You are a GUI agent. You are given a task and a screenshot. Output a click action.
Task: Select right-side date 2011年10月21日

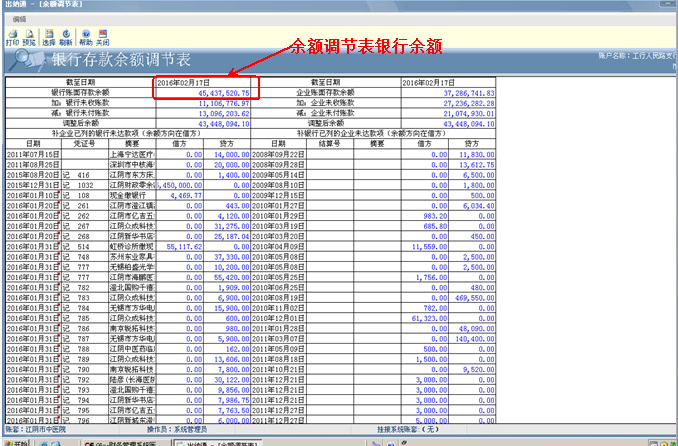(278, 369)
